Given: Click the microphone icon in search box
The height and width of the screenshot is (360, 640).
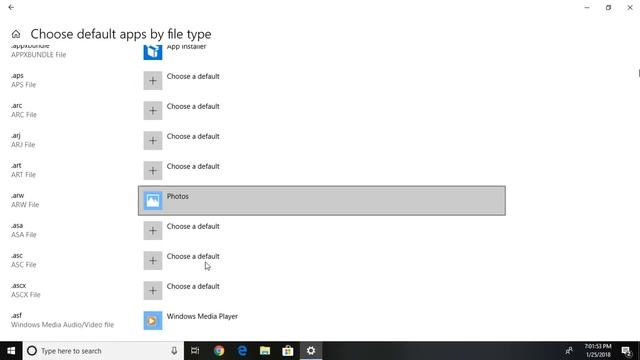Looking at the screenshot, I should tap(174, 351).
